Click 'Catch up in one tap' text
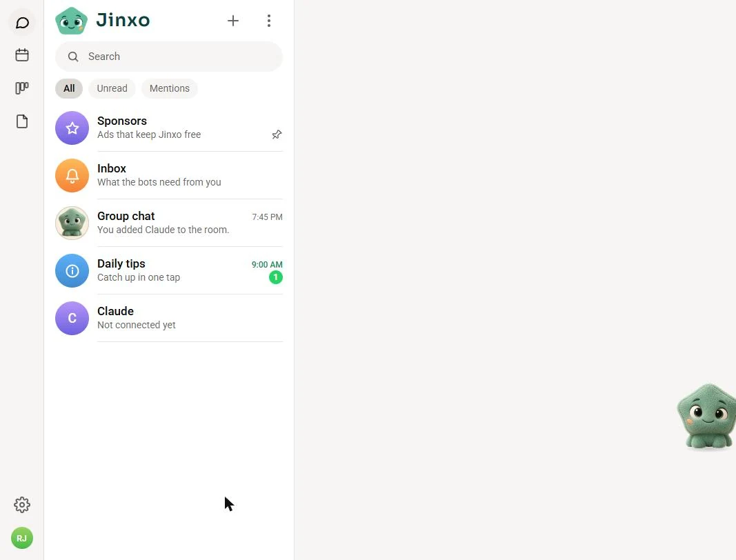The width and height of the screenshot is (736, 560). click(139, 277)
